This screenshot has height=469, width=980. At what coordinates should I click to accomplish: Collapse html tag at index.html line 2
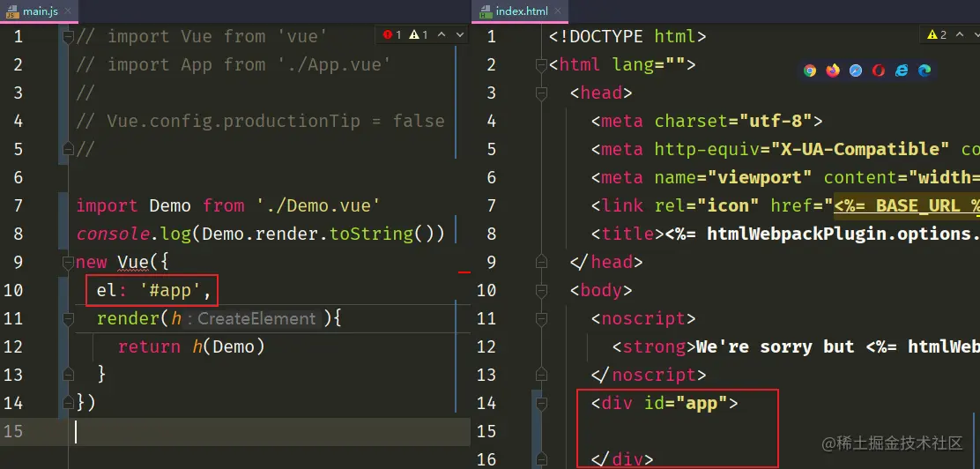click(x=541, y=64)
